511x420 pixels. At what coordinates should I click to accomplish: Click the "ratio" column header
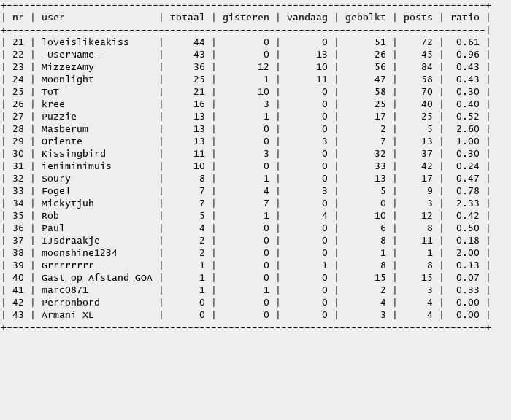click(465, 17)
